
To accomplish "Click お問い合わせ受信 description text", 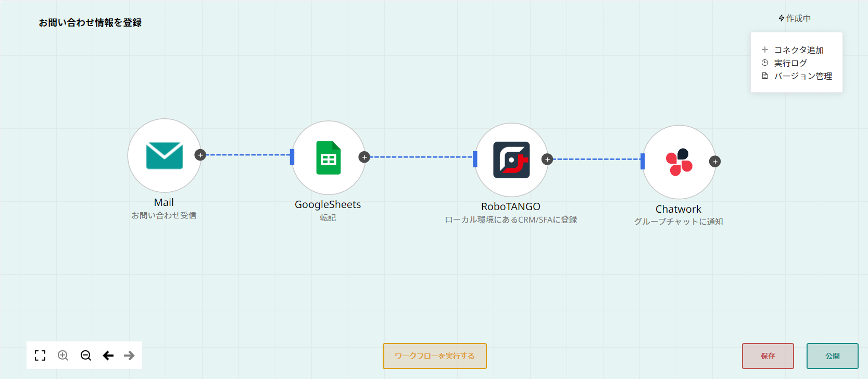I will click(164, 215).
